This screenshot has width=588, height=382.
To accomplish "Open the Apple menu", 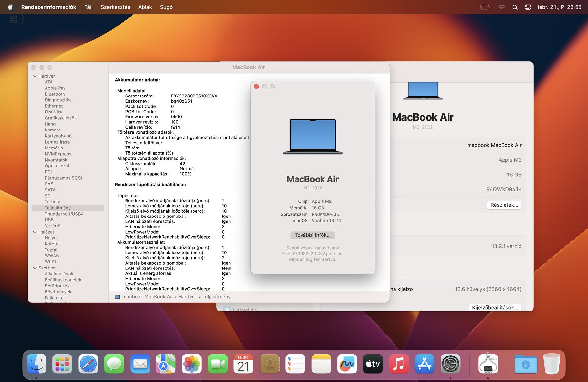I will pos(10,7).
